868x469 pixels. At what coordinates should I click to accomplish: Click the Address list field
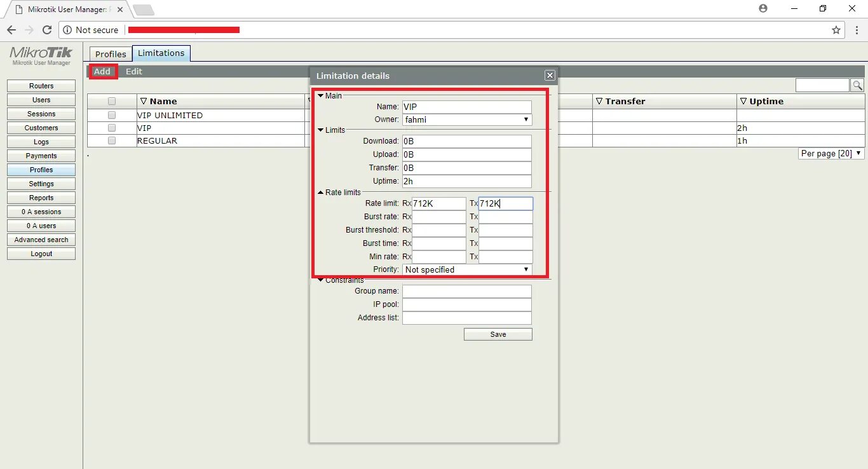pyautogui.click(x=467, y=318)
